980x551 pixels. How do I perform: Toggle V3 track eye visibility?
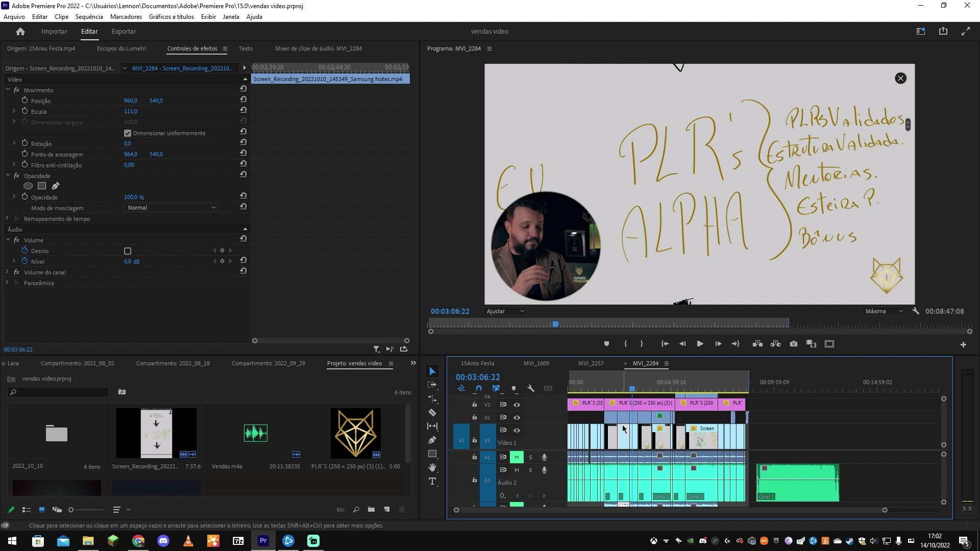pos(517,405)
